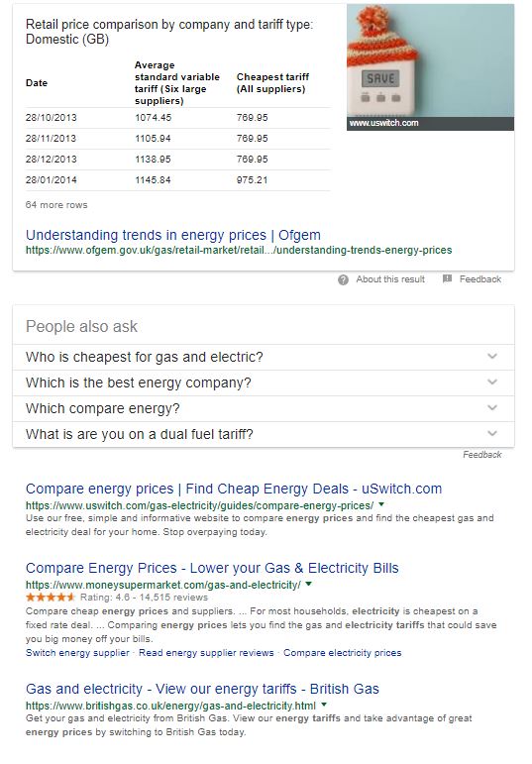Open the moneysupermarket URL dropdown arrow
The image size is (532, 764).
308,585
